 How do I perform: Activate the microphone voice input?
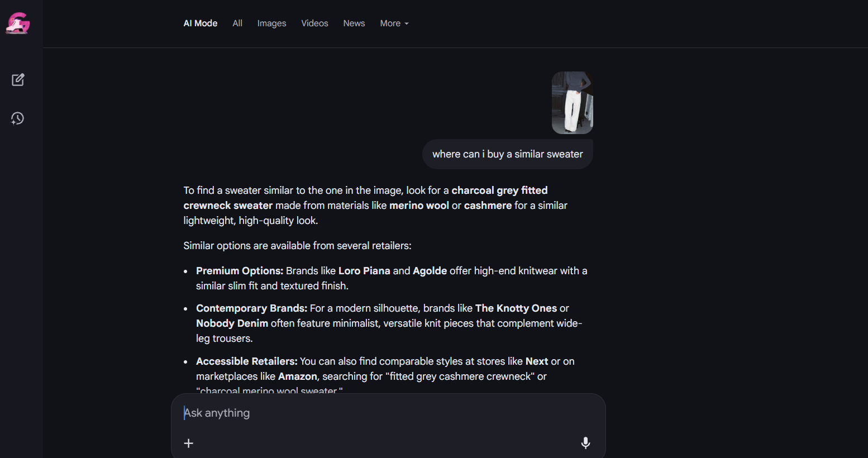pyautogui.click(x=585, y=443)
